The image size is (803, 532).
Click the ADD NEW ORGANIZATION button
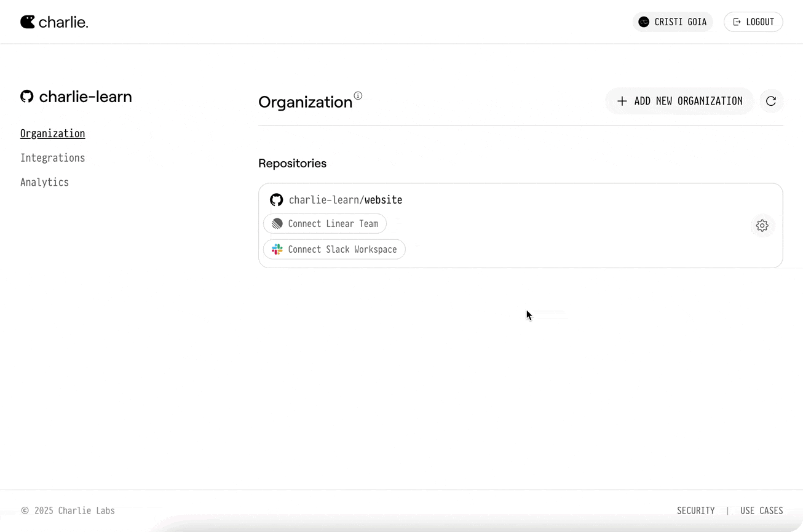tap(679, 101)
